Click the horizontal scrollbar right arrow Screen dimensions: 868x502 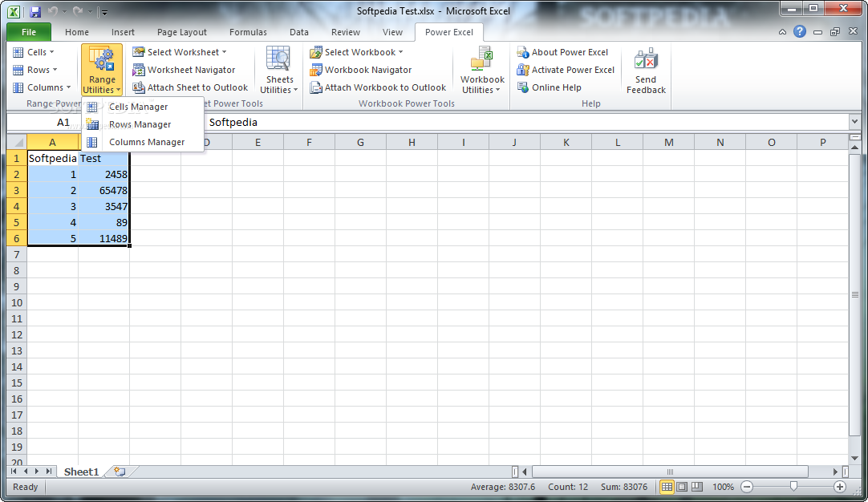click(x=835, y=472)
